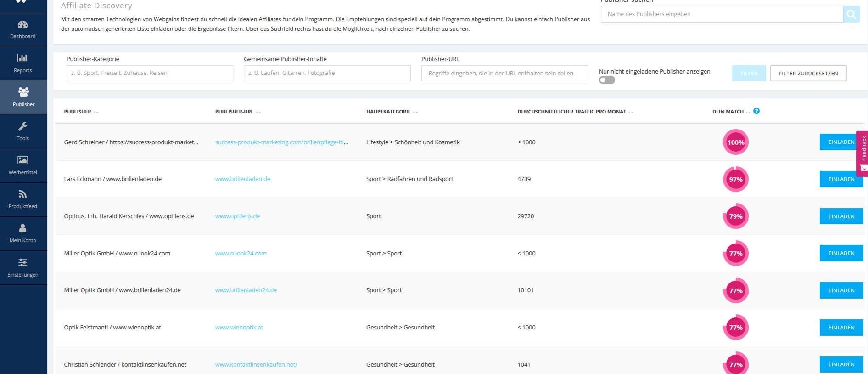Open the Reports bar chart icon
Viewport: 868px width, 374px height.
(22, 58)
